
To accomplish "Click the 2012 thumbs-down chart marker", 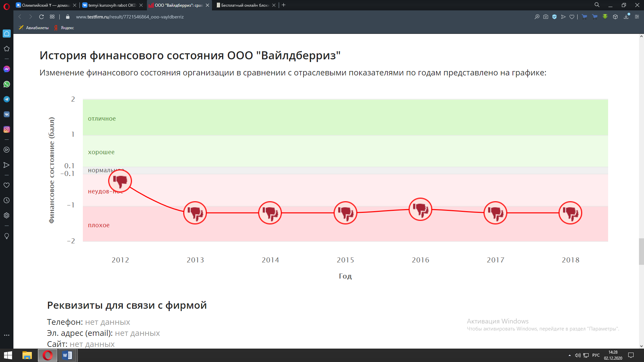I will pyautogui.click(x=120, y=181).
